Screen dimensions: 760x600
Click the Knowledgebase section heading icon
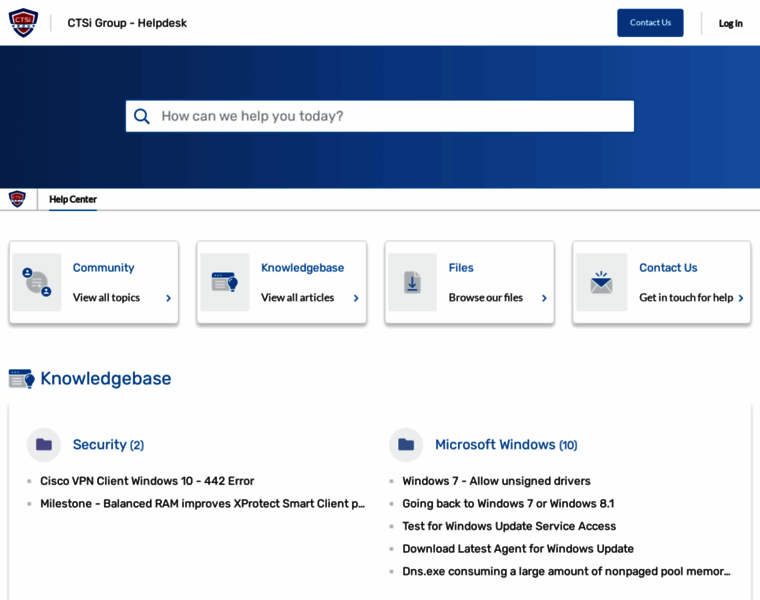21,379
